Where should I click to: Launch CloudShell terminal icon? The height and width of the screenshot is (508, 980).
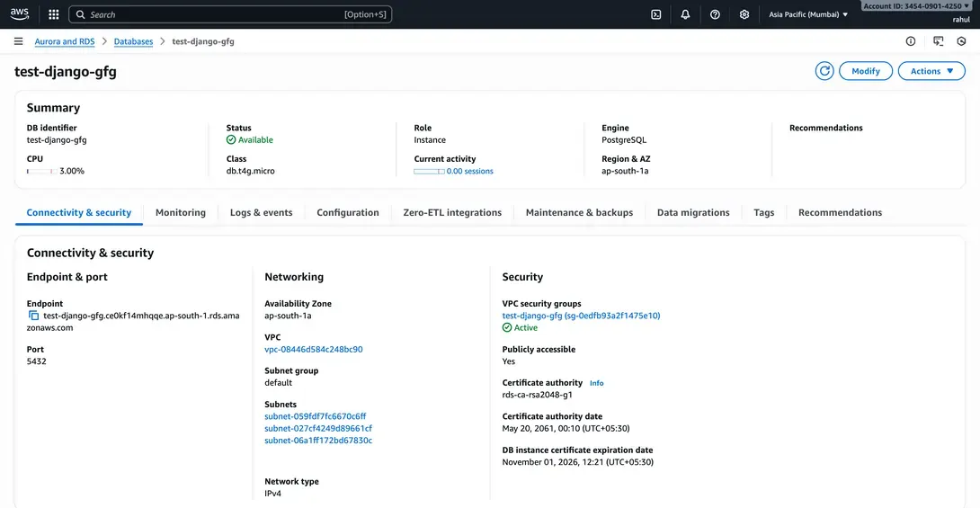(x=656, y=14)
